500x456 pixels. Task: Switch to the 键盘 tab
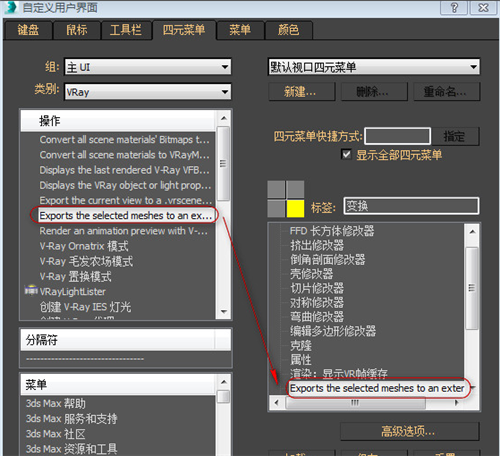click(x=28, y=30)
